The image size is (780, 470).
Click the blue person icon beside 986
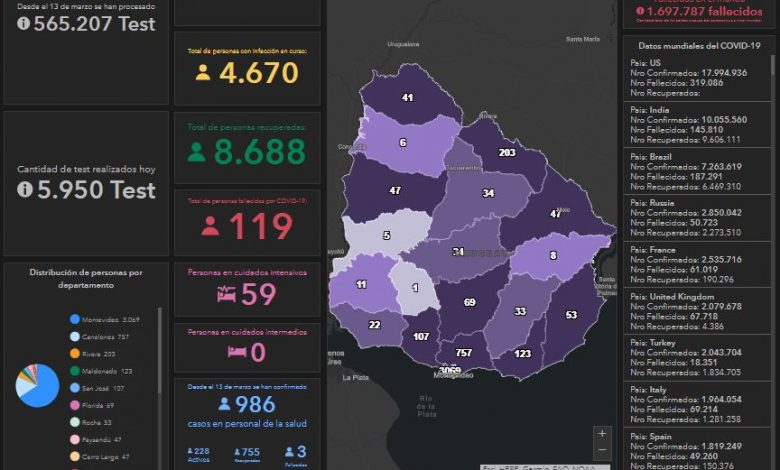pos(224,405)
